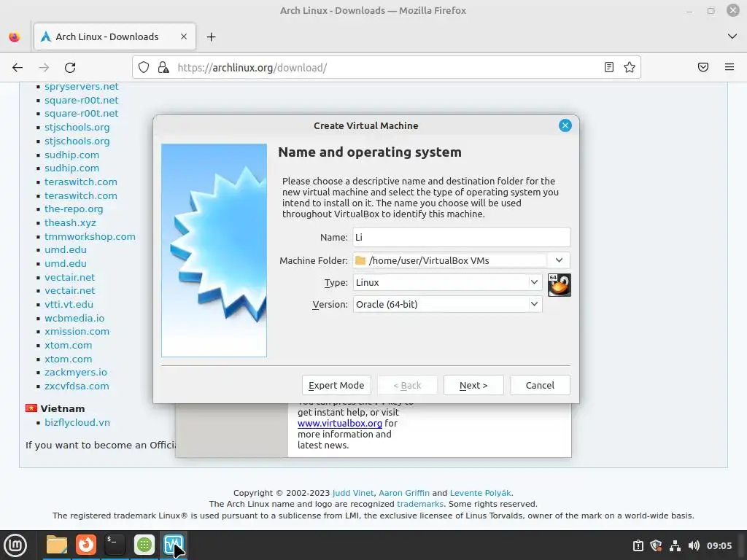Click the Firefox View icon in tab bar
The width and height of the screenshot is (747, 560).
point(15,36)
